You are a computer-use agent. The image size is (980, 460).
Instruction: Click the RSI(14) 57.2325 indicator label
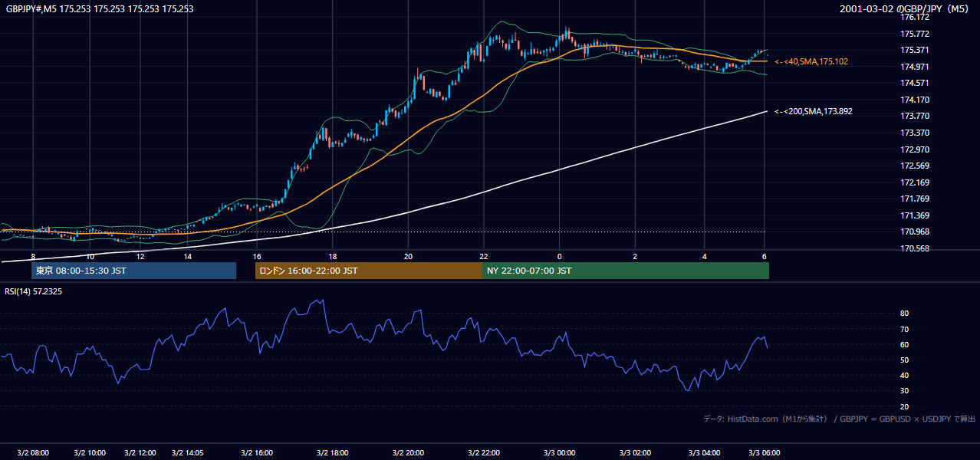pos(34,291)
